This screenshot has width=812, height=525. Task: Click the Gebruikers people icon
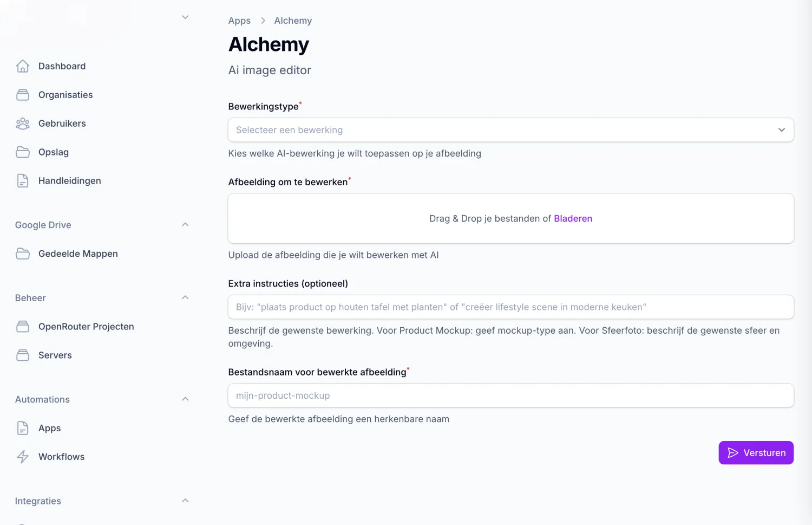click(23, 124)
